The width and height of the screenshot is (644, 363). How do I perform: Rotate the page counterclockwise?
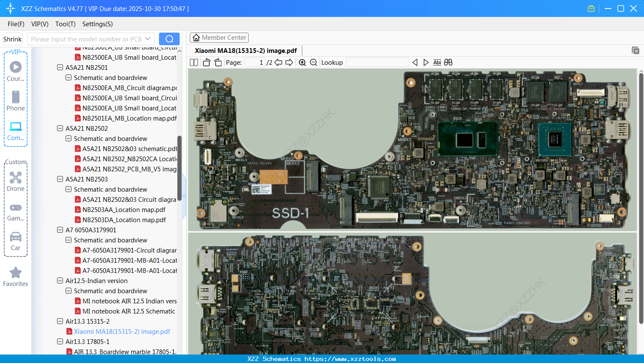tap(206, 63)
